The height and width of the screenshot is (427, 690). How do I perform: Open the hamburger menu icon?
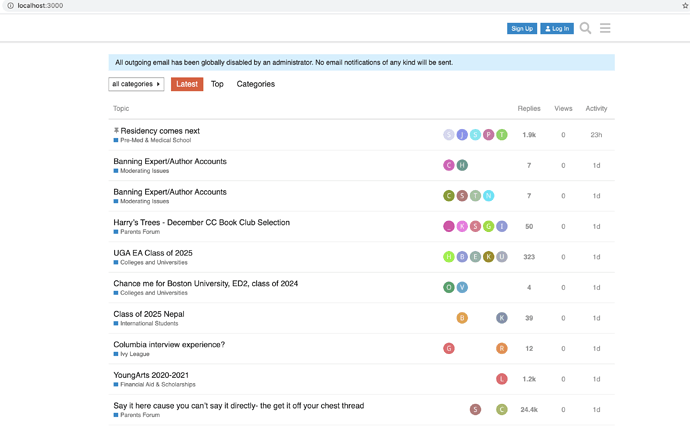click(x=605, y=28)
